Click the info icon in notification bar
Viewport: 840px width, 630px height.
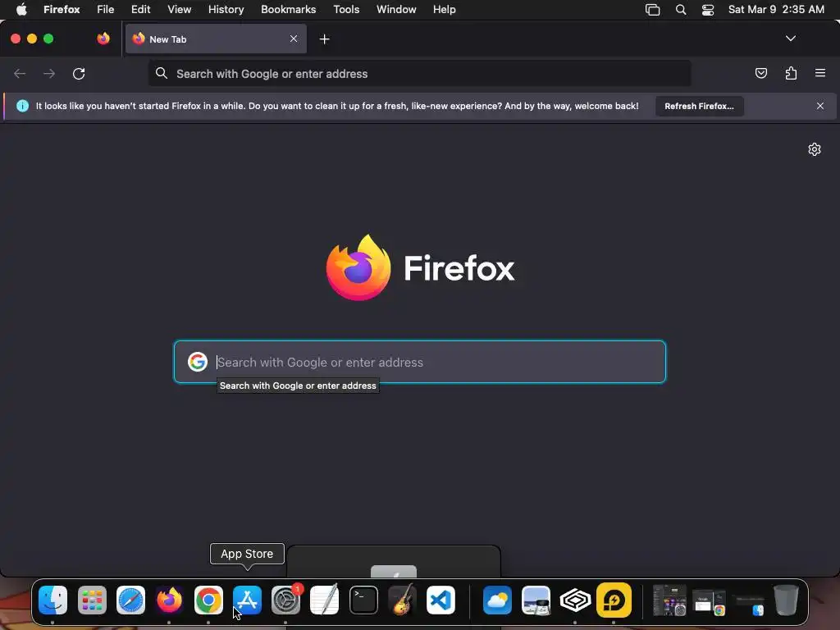coord(22,106)
